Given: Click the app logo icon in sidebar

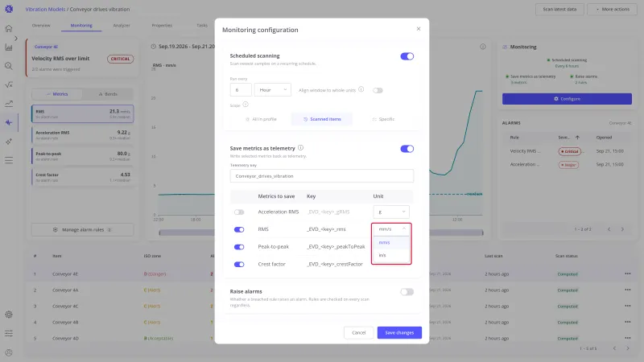Looking at the screenshot, I should click(x=9, y=9).
